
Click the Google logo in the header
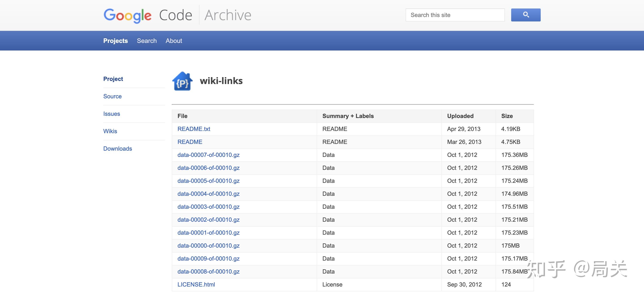click(x=127, y=15)
